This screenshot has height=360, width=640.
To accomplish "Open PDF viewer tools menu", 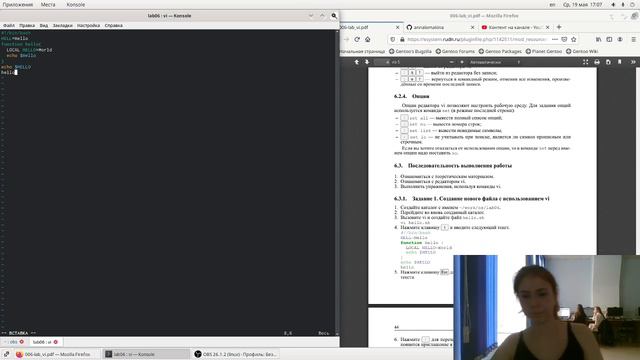I will [x=633, y=62].
